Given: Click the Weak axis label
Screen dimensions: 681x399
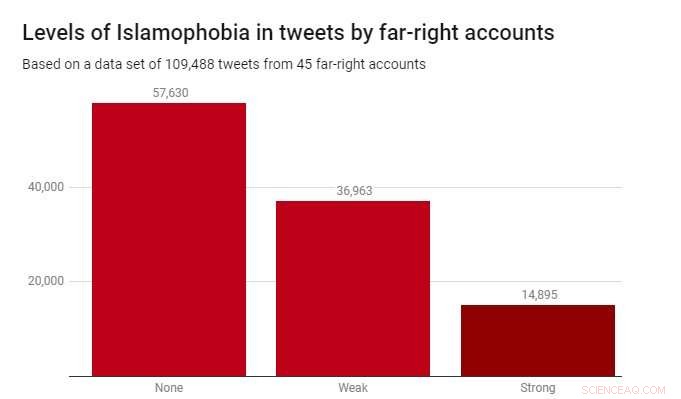Looking at the screenshot, I should point(353,388).
